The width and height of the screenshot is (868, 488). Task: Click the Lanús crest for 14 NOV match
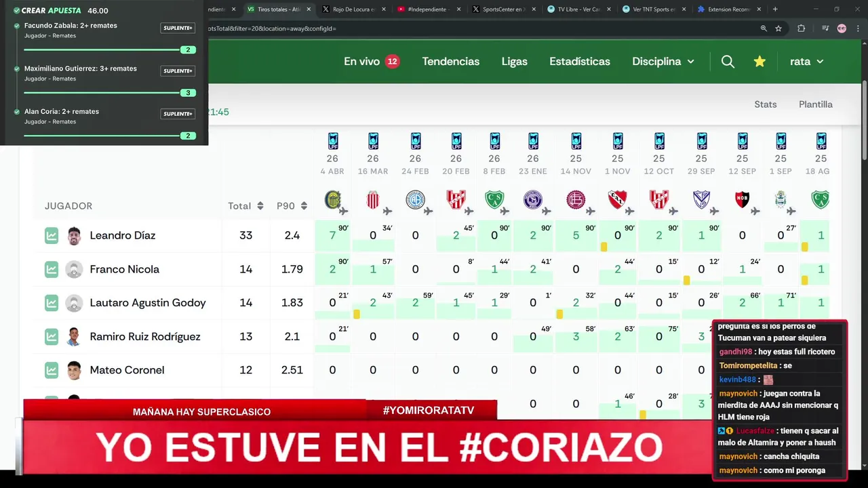[576, 199]
